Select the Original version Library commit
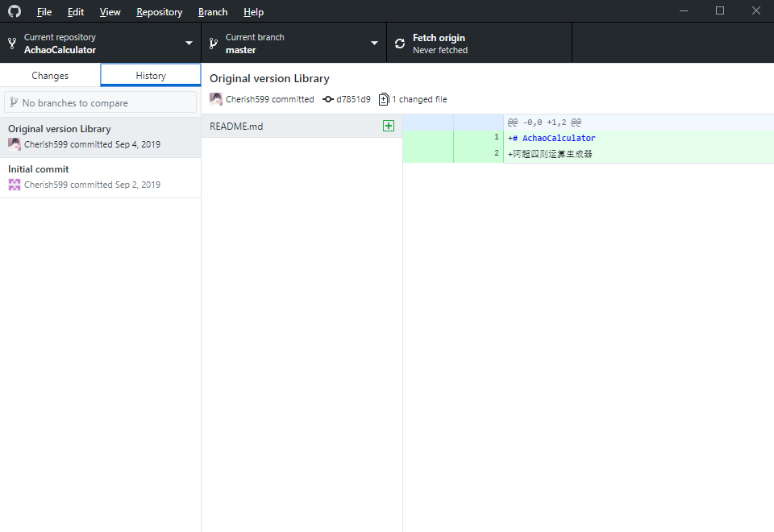Image resolution: width=774 pixels, height=532 pixels. coord(100,137)
